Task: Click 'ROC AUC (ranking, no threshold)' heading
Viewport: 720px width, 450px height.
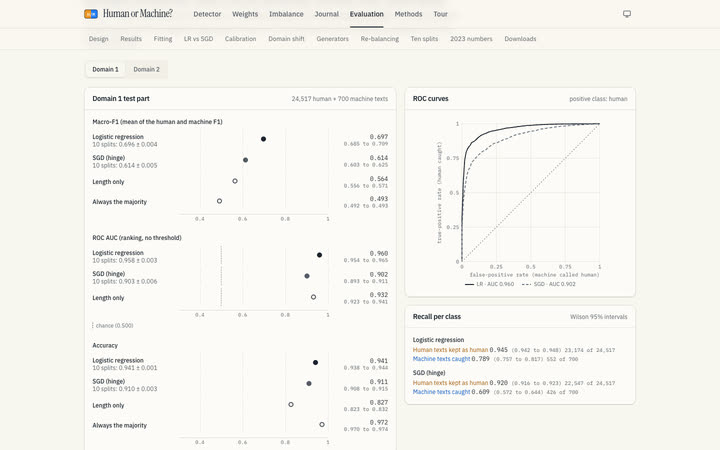Action: pos(137,238)
